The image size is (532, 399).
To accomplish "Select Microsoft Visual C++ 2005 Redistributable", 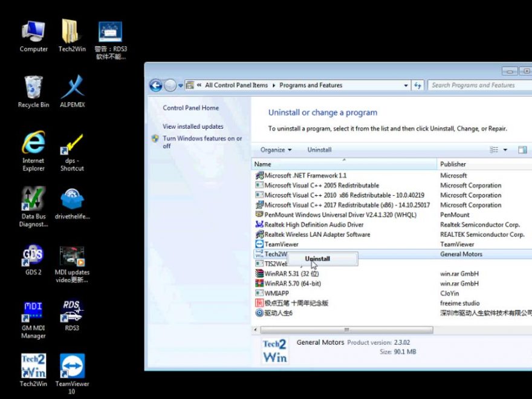I will (x=322, y=186).
